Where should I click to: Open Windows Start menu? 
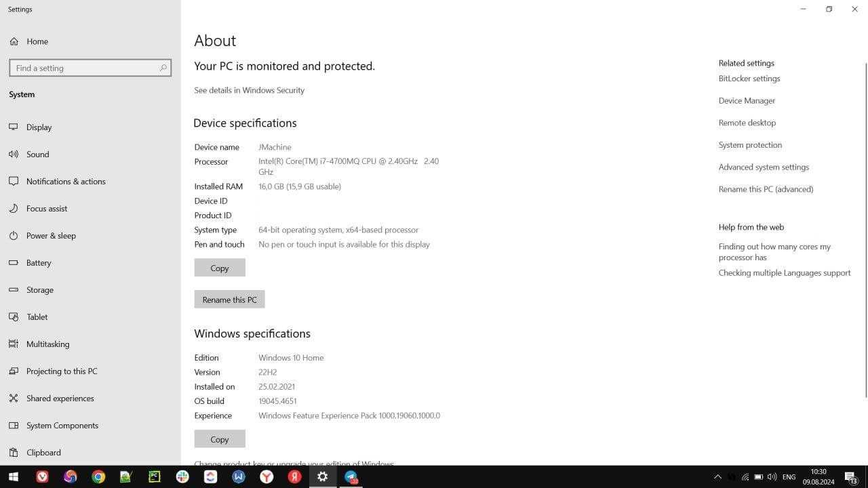14,476
